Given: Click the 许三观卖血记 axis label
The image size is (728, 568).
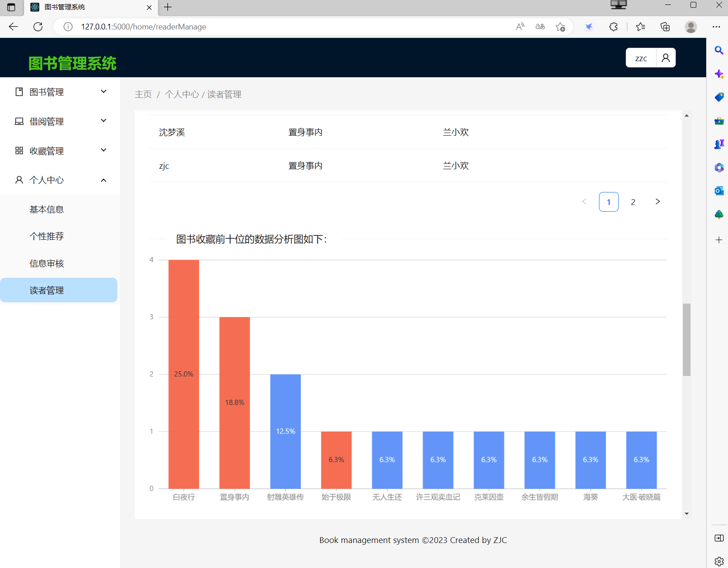Looking at the screenshot, I should click(x=438, y=497).
